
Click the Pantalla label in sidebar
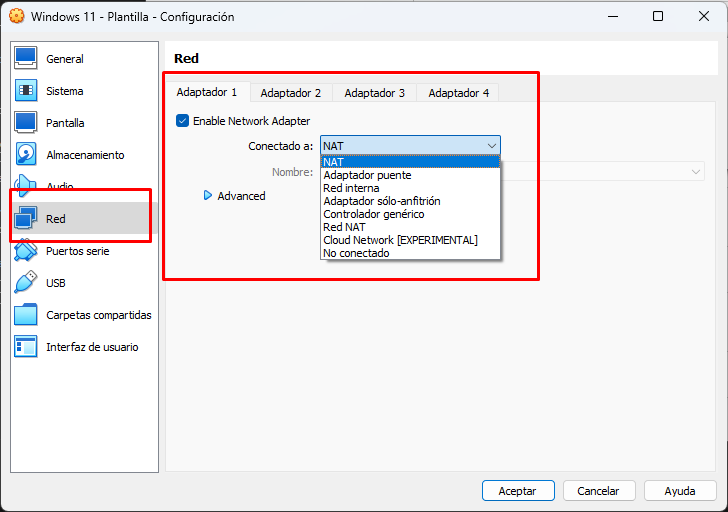pyautogui.click(x=65, y=123)
